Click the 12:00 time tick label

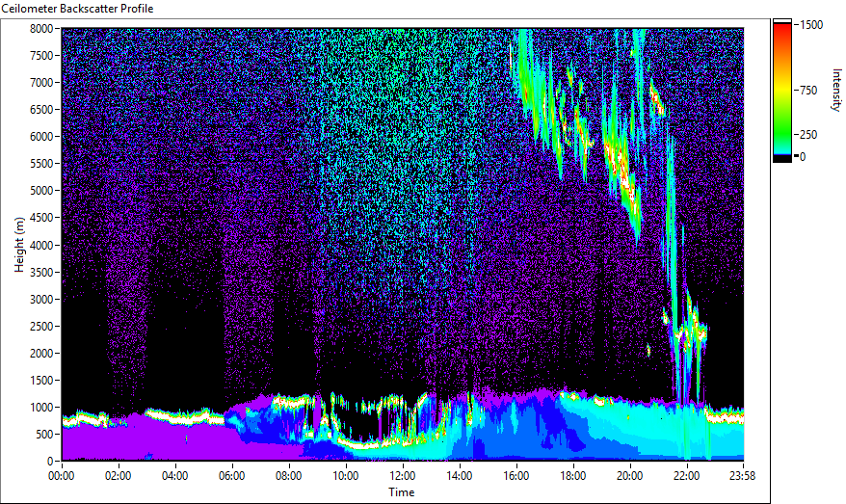403,476
